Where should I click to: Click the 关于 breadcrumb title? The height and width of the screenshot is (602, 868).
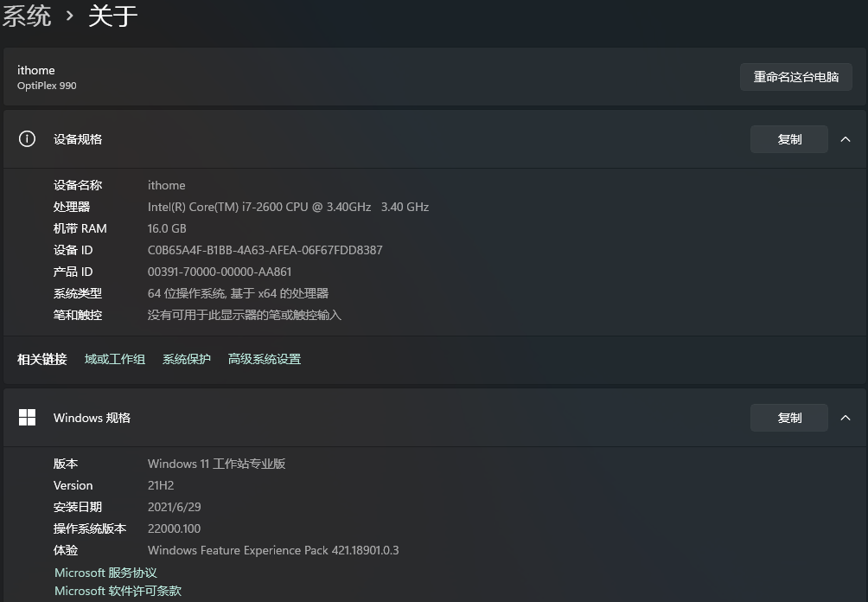[113, 16]
